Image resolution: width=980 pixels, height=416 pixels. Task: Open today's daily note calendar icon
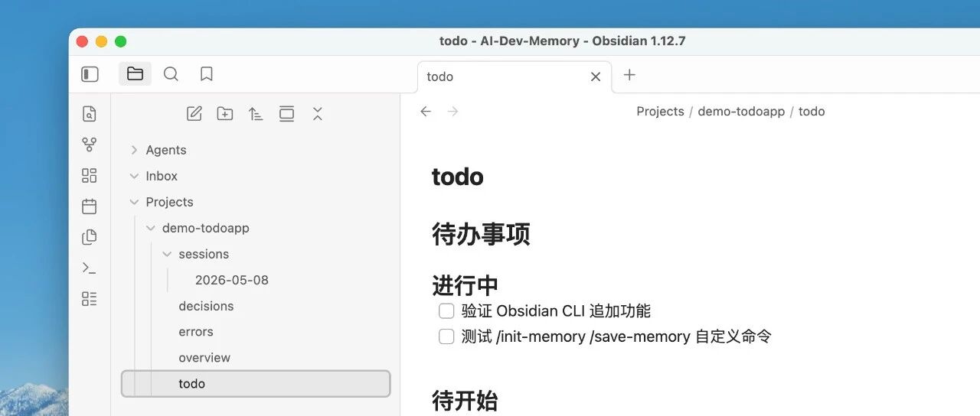(x=90, y=206)
